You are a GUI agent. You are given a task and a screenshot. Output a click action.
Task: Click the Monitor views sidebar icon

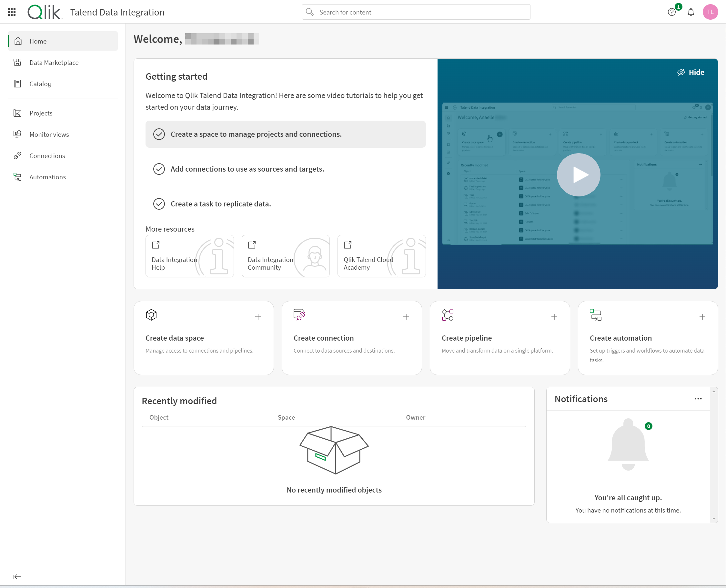(x=18, y=134)
